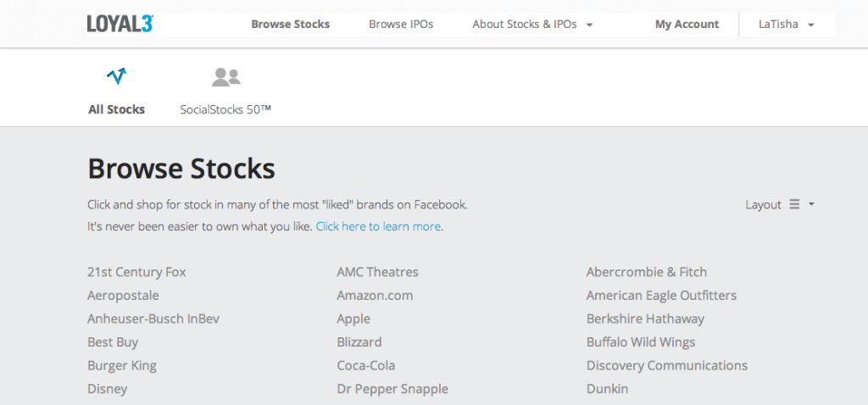Open My Account
Image resolution: width=868 pixels, height=405 pixels.
tap(687, 25)
